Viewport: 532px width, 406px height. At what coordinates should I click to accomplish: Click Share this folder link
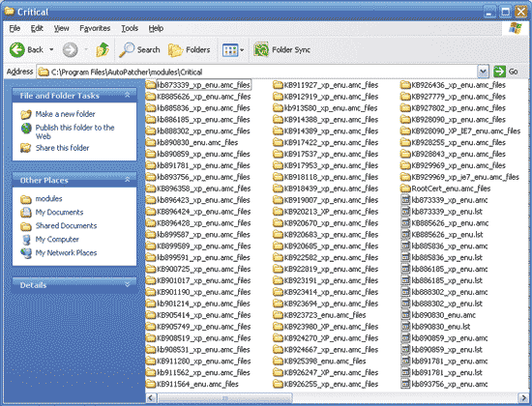pos(63,148)
